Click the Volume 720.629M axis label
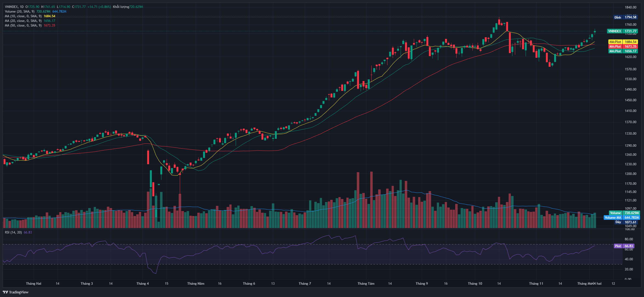The image size is (644, 297). (624, 213)
